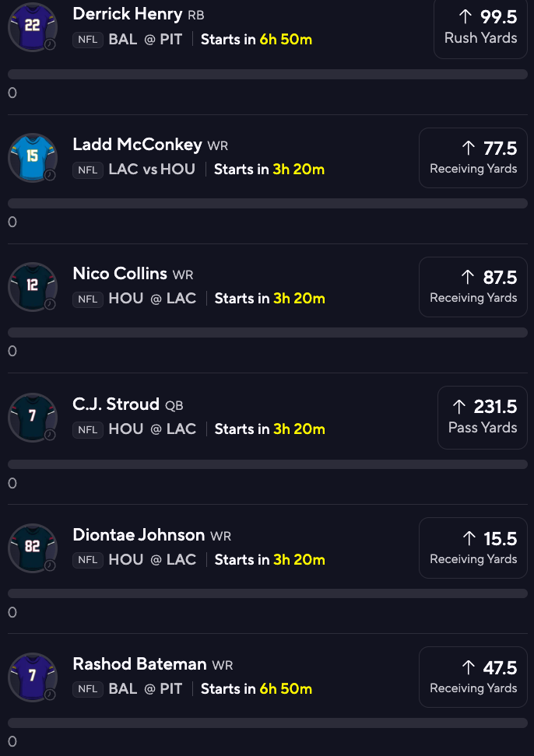The image size is (534, 756).
Task: Click Ladd McConkey's number 15 jersey icon
Action: pos(33,157)
